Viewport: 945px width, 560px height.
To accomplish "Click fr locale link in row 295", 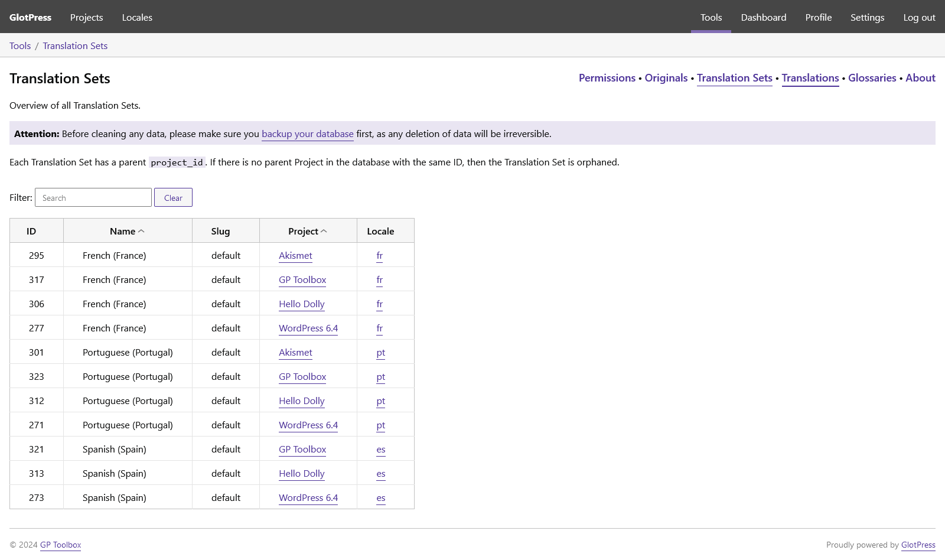I will tap(380, 255).
